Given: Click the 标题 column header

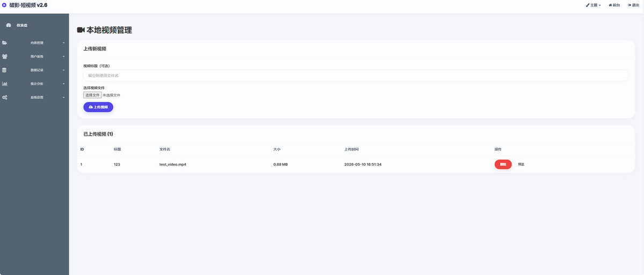Looking at the screenshot, I should [118, 149].
